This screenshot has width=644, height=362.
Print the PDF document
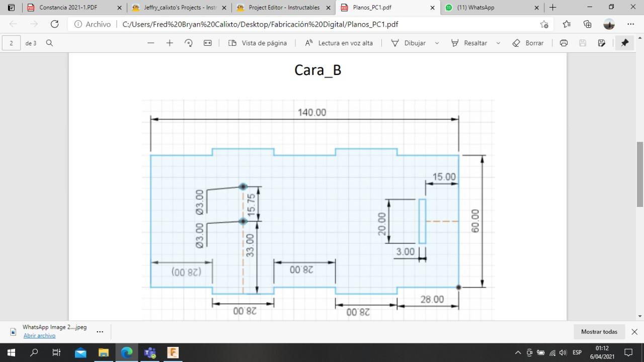[x=563, y=43]
